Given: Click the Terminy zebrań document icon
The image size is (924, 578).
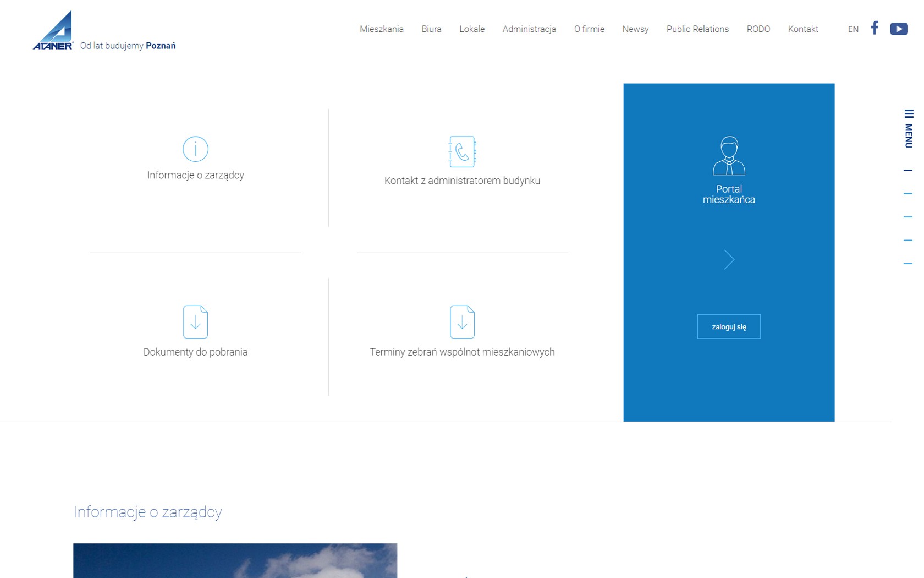Looking at the screenshot, I should pyautogui.click(x=462, y=321).
